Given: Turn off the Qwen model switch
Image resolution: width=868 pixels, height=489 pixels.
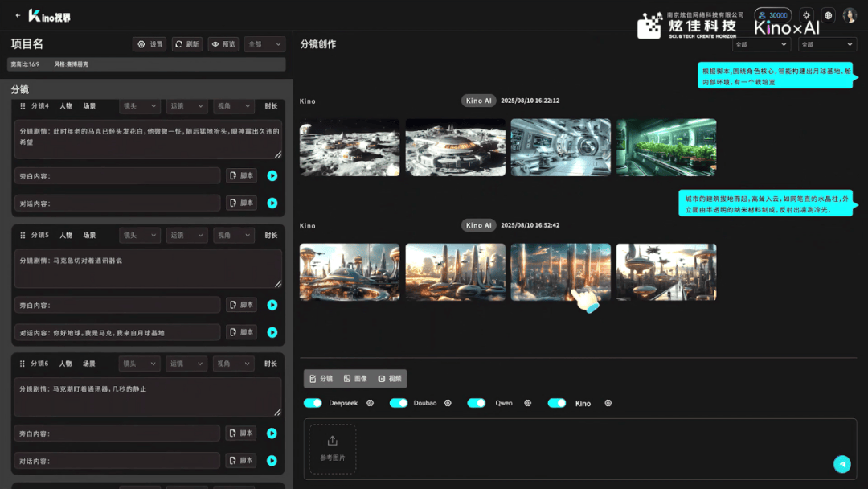Looking at the screenshot, I should [x=477, y=403].
